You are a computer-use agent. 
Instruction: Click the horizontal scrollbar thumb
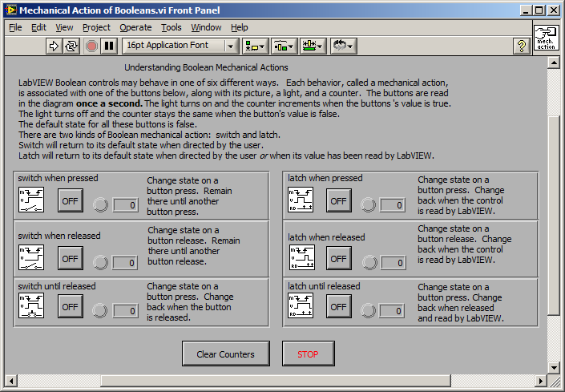click(276, 381)
